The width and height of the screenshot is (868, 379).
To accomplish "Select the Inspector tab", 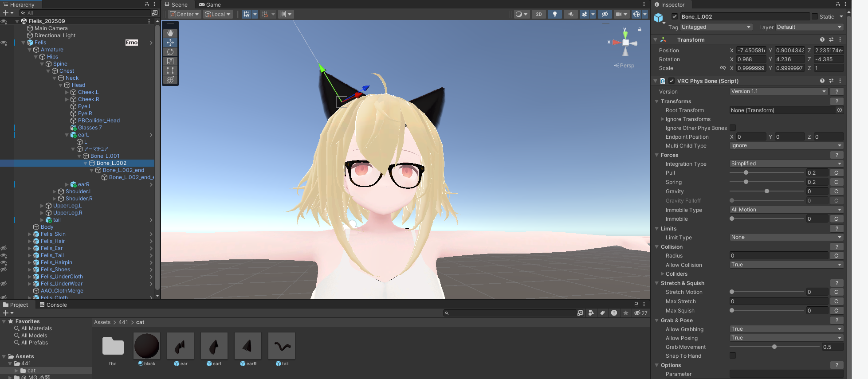I will [670, 5].
